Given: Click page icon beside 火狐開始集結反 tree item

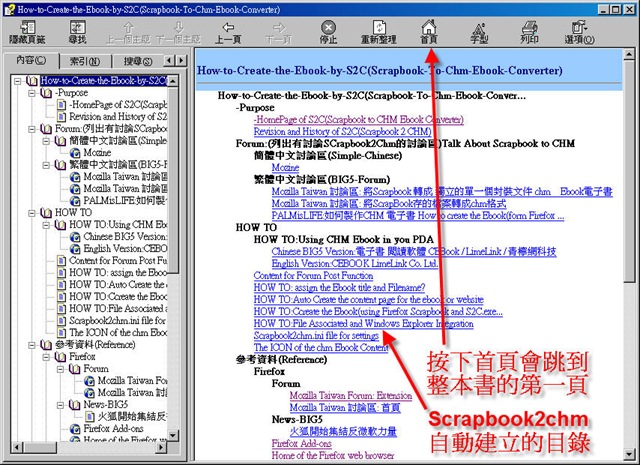Looking at the screenshot, I should (90, 417).
